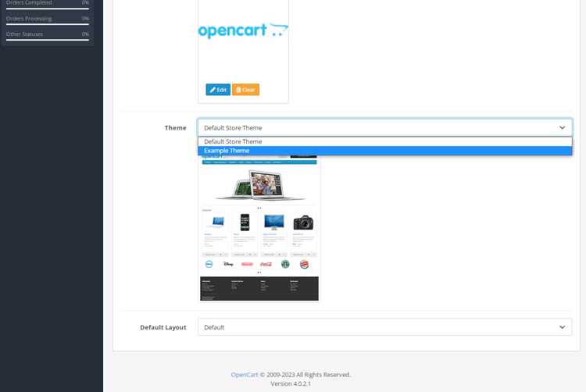Click the Version 4.0.2.1 footer text
Viewport: 586px width, 392px height.
(x=291, y=383)
